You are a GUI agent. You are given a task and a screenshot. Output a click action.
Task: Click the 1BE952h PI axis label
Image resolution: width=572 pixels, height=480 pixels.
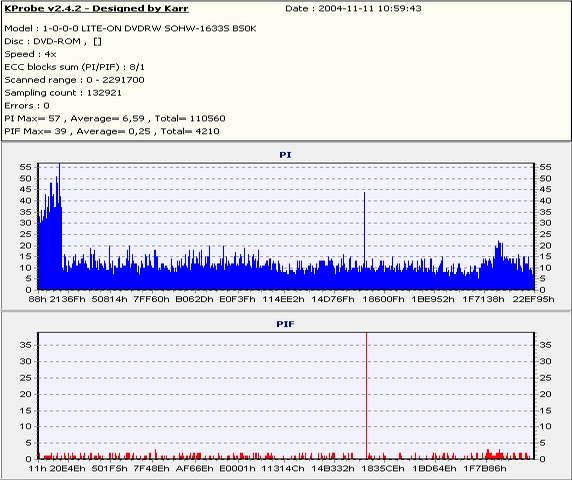(x=433, y=299)
